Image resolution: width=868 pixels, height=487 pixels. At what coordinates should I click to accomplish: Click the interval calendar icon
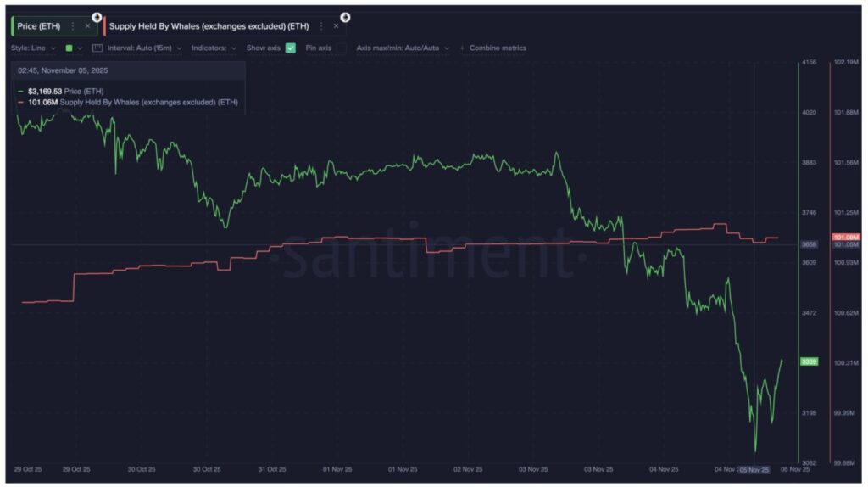click(97, 48)
